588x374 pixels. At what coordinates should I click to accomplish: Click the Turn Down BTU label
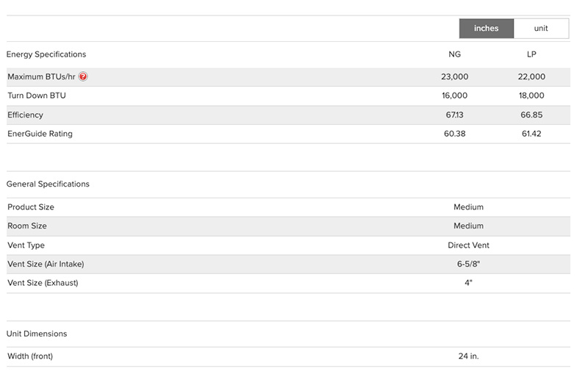(x=37, y=96)
